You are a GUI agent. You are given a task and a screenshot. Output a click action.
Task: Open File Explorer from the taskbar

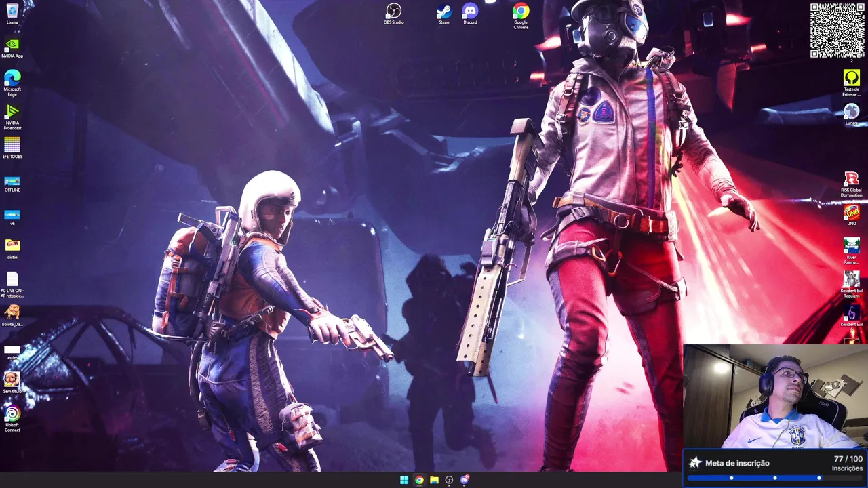pos(434,480)
